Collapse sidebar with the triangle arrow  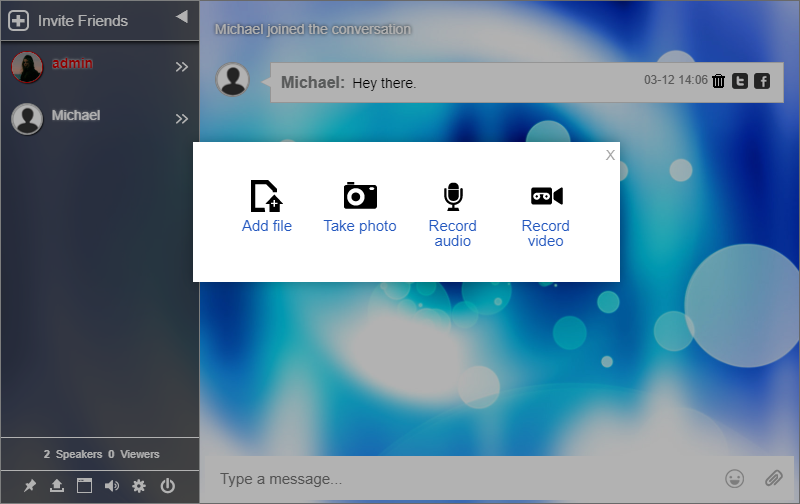[x=181, y=16]
